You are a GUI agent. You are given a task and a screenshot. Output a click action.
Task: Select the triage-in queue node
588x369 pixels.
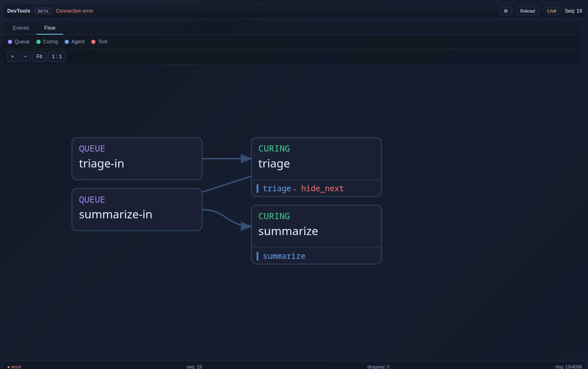pos(137,159)
